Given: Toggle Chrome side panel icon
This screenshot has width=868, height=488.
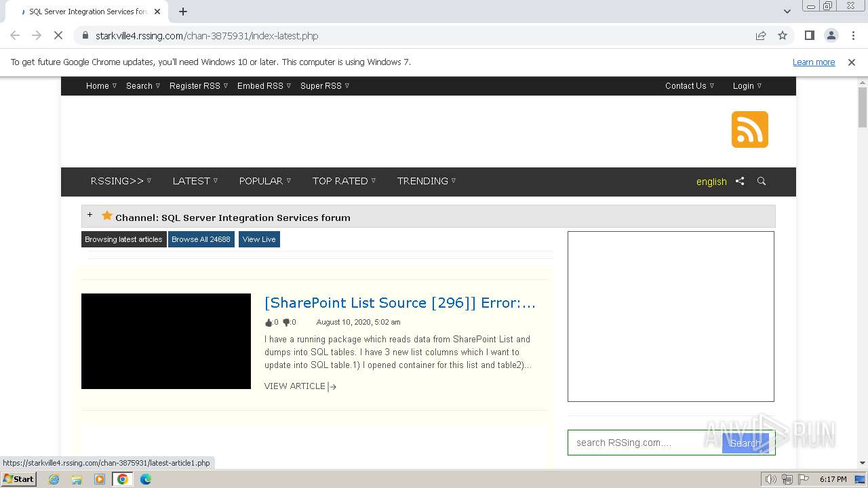Looking at the screenshot, I should pos(809,35).
